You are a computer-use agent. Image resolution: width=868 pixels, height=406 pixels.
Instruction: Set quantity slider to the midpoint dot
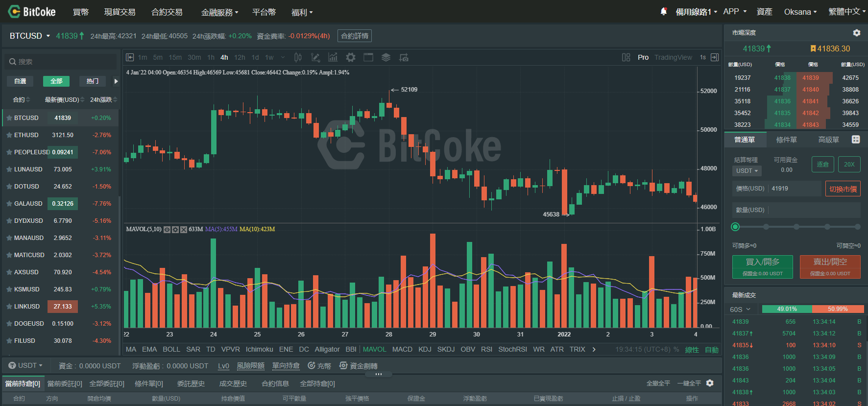coord(796,227)
